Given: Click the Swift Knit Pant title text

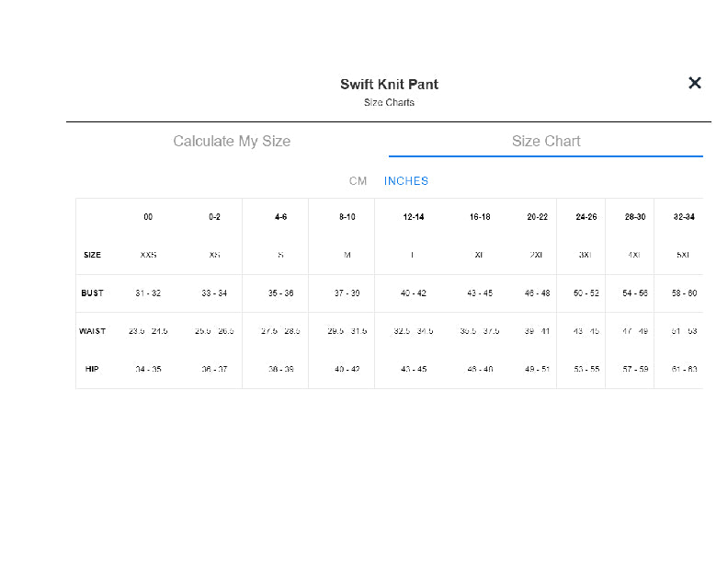Looking at the screenshot, I should click(389, 84).
